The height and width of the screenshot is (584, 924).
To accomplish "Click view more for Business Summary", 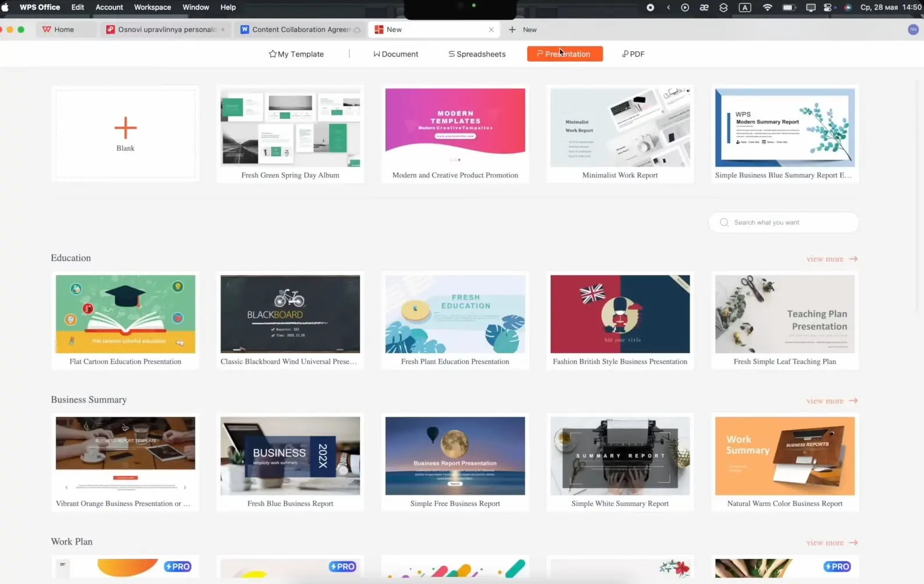I will click(x=832, y=401).
